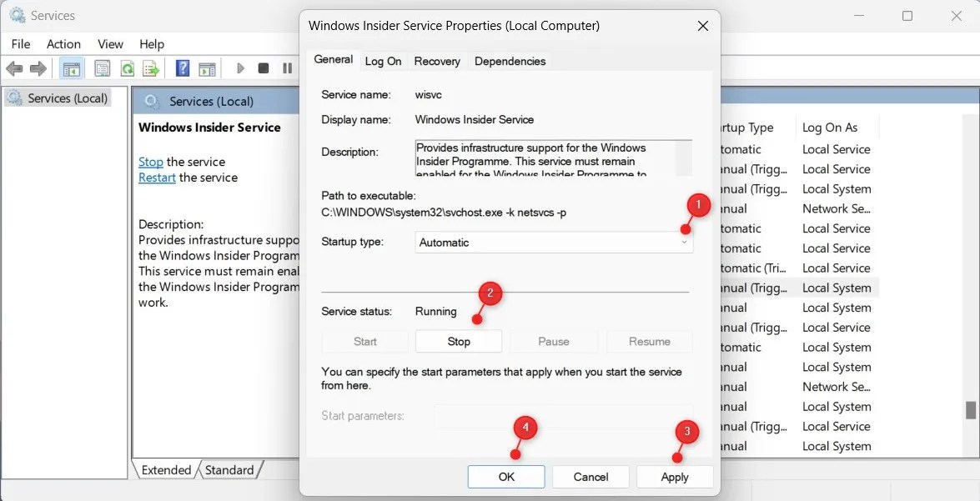Open the Properties icon on the toolbar

coord(102,68)
